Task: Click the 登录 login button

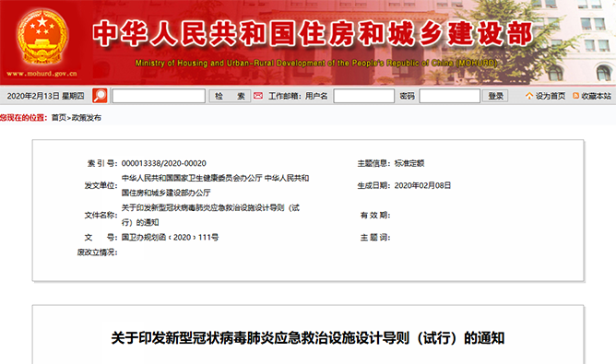Action: tap(495, 96)
